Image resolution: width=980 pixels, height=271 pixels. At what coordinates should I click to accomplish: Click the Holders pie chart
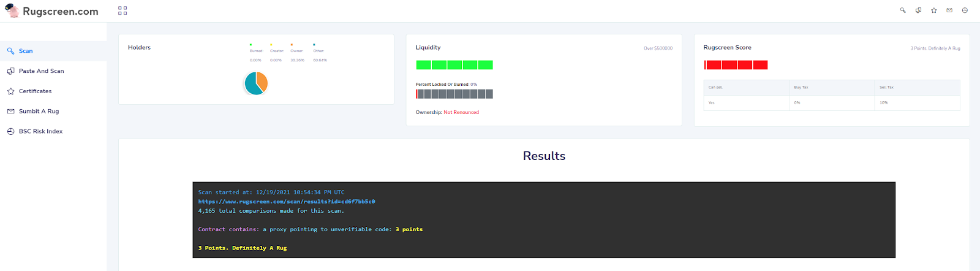click(256, 83)
